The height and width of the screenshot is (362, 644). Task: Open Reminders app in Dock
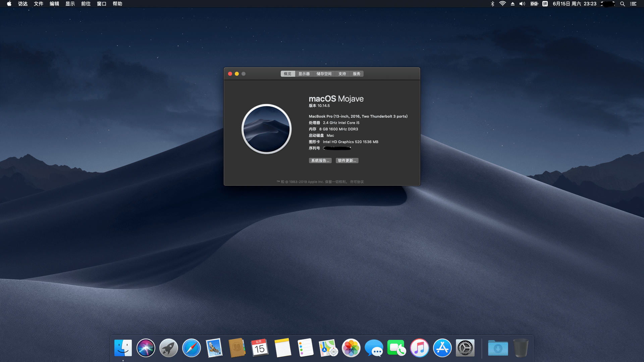pos(306,348)
